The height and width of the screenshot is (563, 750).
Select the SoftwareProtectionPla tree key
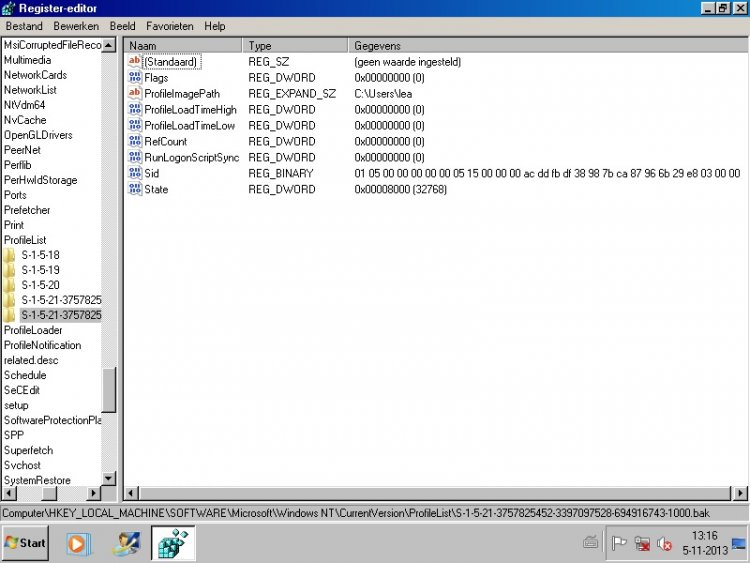tap(52, 420)
